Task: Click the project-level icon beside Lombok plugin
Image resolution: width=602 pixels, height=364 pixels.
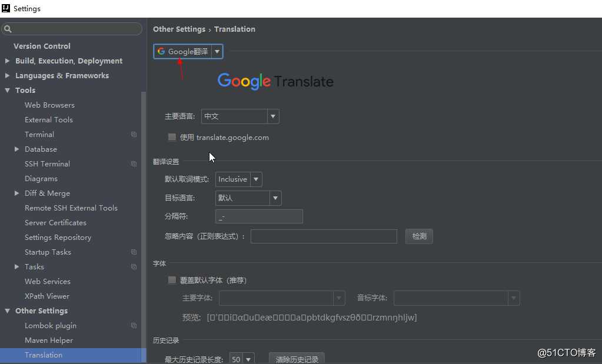Action: 134,326
